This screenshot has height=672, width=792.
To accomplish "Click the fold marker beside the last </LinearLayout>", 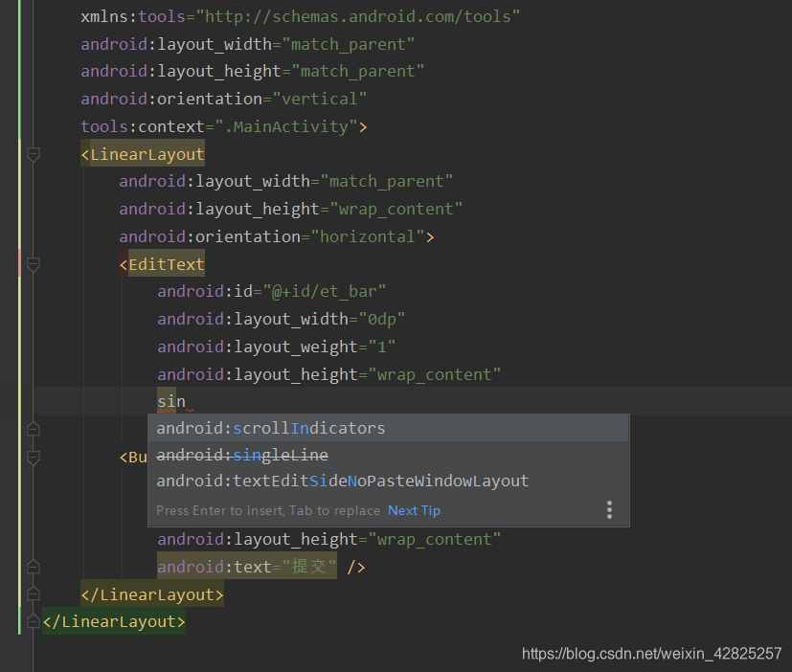I will point(34,621).
